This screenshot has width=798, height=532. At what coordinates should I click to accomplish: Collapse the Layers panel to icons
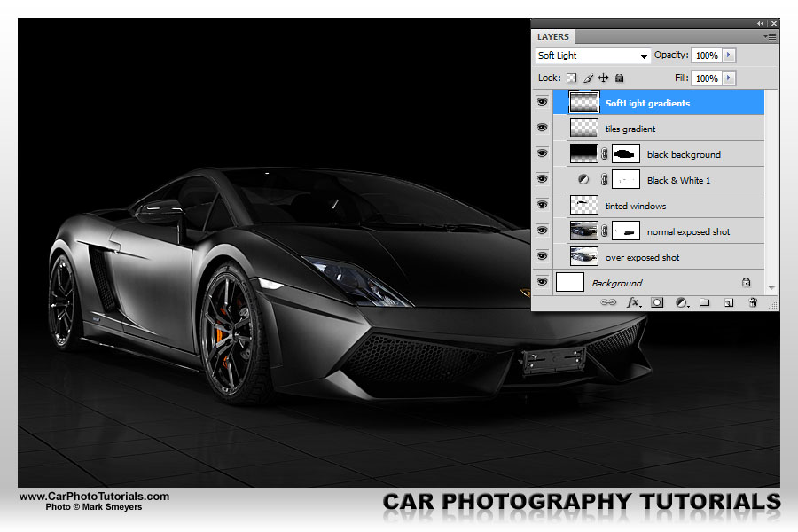(761, 23)
